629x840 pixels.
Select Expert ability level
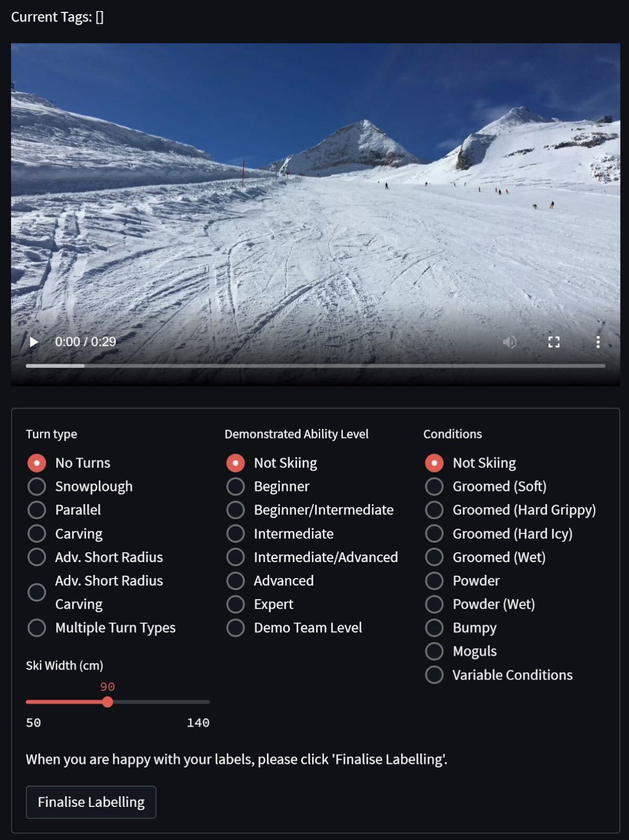pos(259,604)
